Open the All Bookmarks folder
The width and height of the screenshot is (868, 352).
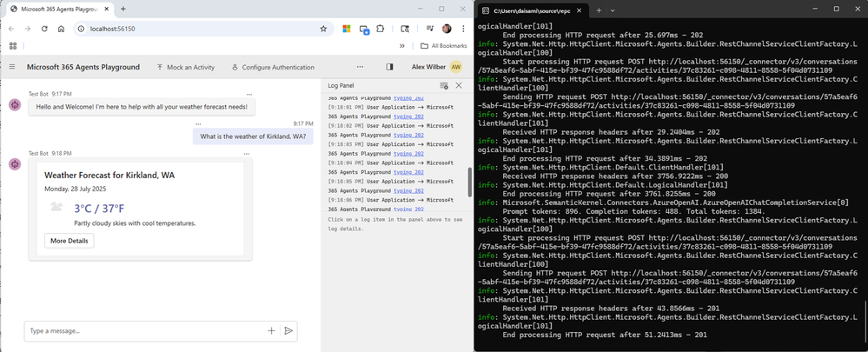pyautogui.click(x=443, y=46)
